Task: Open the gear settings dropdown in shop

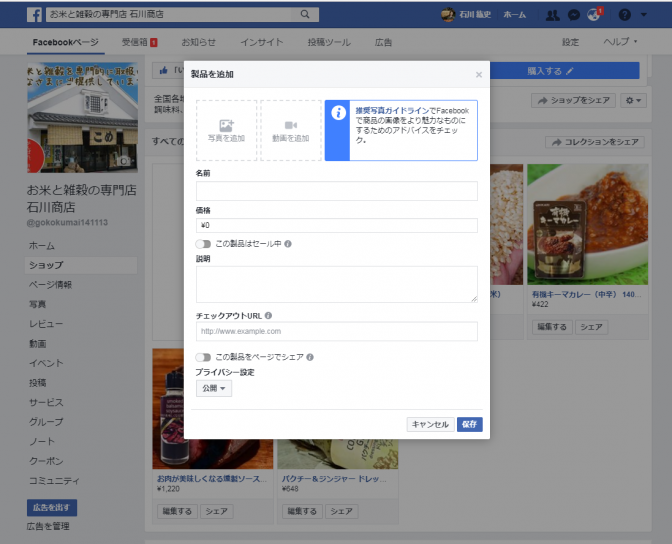Action: 633,100
